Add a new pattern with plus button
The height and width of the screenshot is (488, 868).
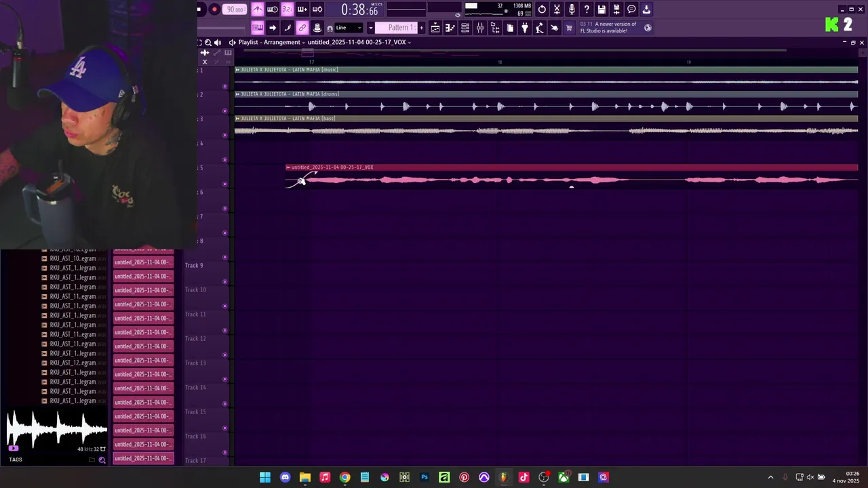pyautogui.click(x=422, y=28)
